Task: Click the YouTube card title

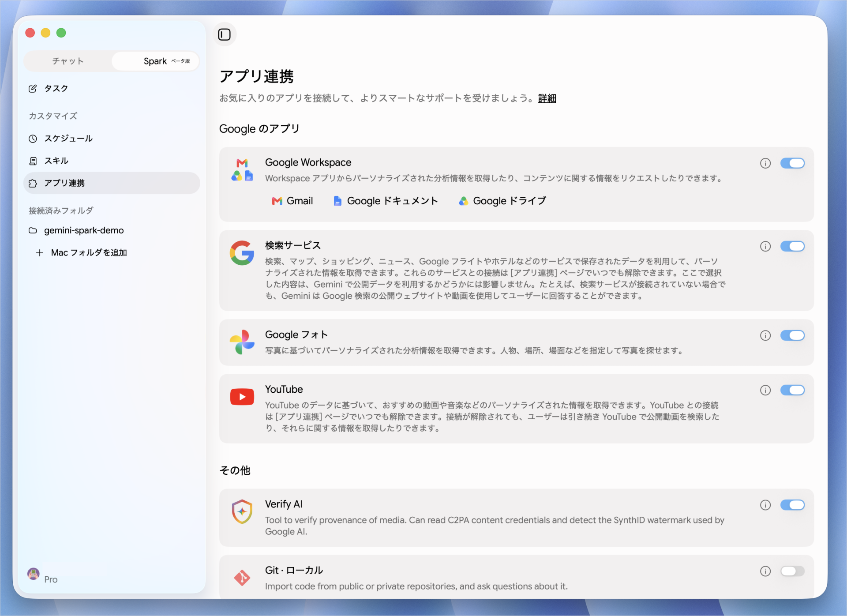Action: coord(284,390)
